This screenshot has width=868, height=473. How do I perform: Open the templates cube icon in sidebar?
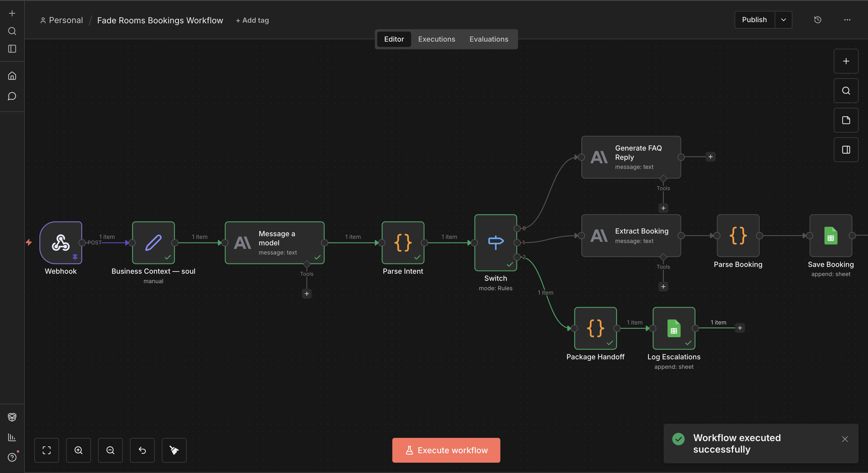12,417
